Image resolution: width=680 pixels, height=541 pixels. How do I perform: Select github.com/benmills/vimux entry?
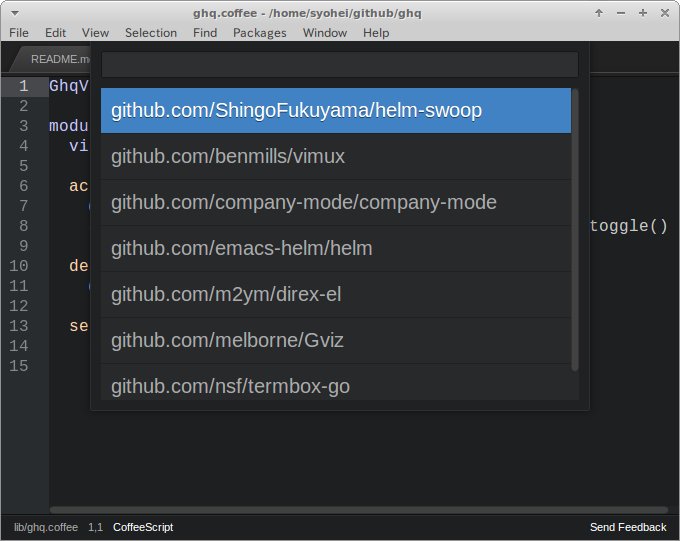point(336,157)
